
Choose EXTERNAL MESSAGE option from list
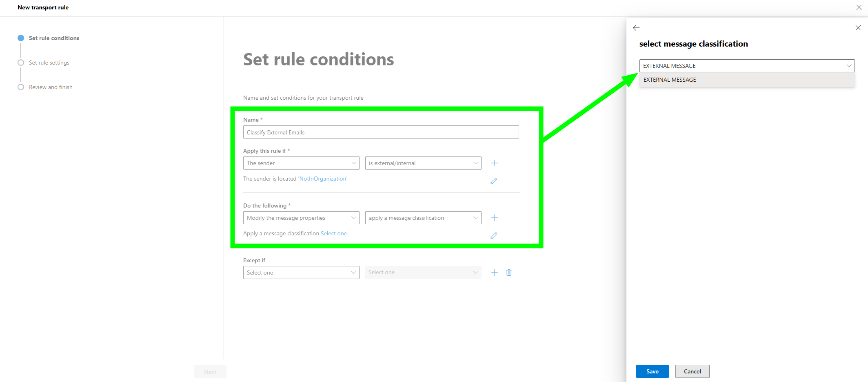670,80
